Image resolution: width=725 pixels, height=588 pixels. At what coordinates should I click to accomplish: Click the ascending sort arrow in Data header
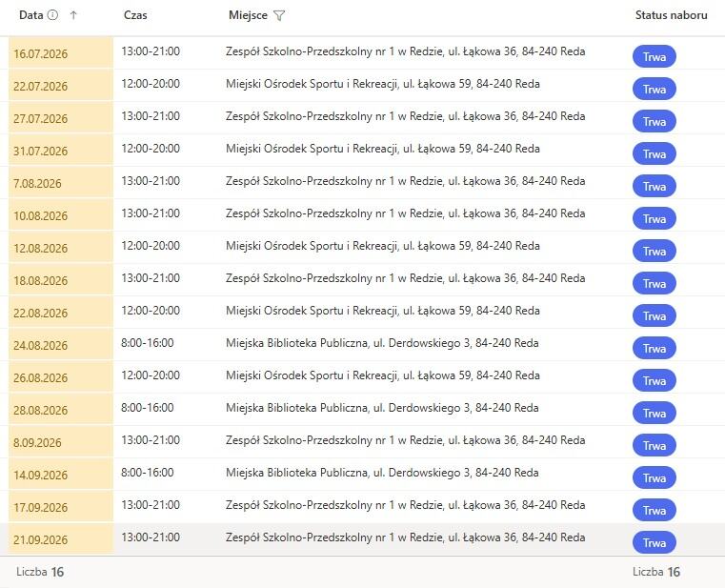tap(73, 15)
